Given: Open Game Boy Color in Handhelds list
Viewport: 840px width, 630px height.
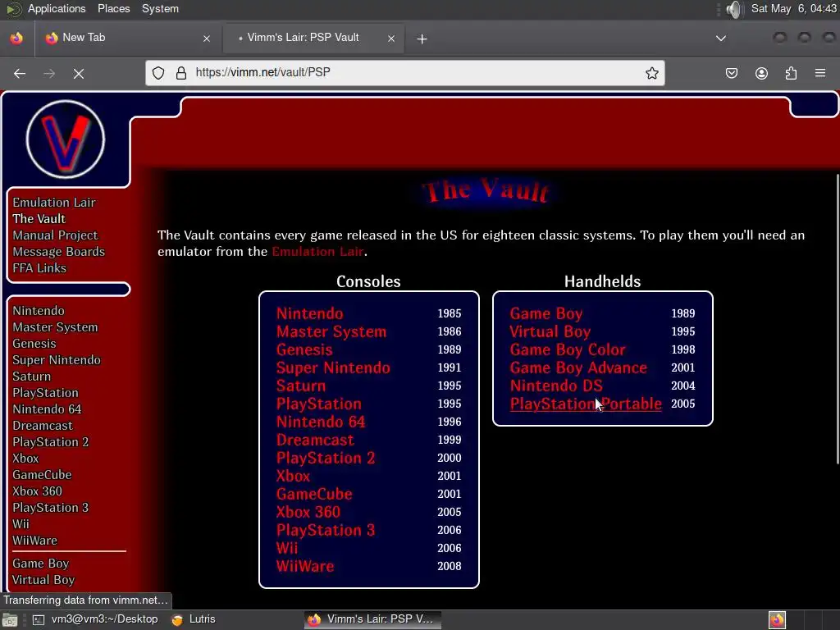Looking at the screenshot, I should (x=568, y=349).
